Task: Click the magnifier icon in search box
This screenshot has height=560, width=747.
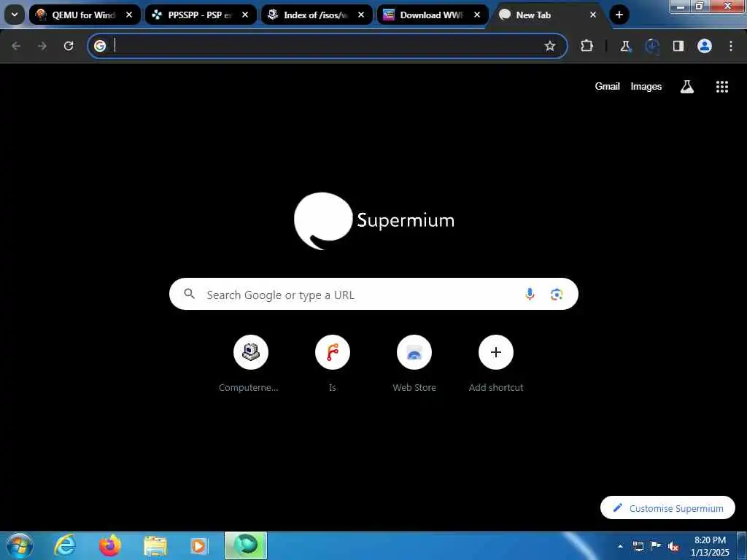Action: tap(189, 294)
